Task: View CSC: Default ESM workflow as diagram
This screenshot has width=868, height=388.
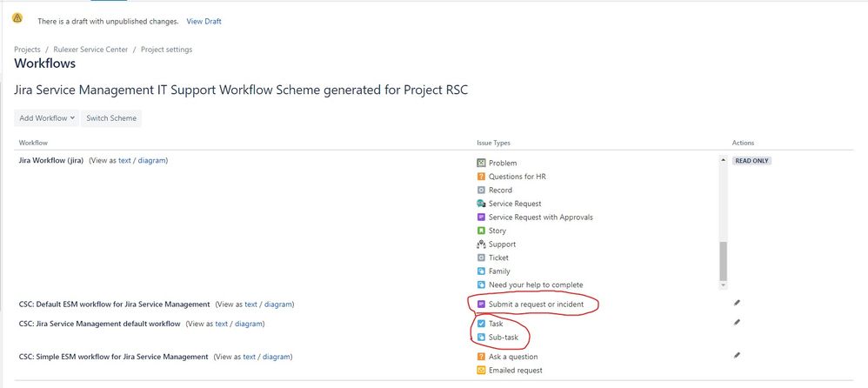Action: click(278, 304)
